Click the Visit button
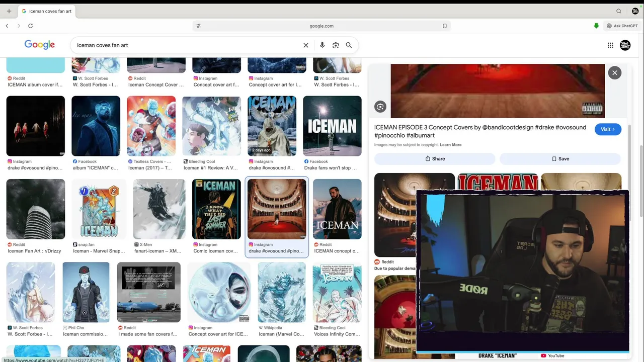This screenshot has height=362, width=644. [608, 129]
